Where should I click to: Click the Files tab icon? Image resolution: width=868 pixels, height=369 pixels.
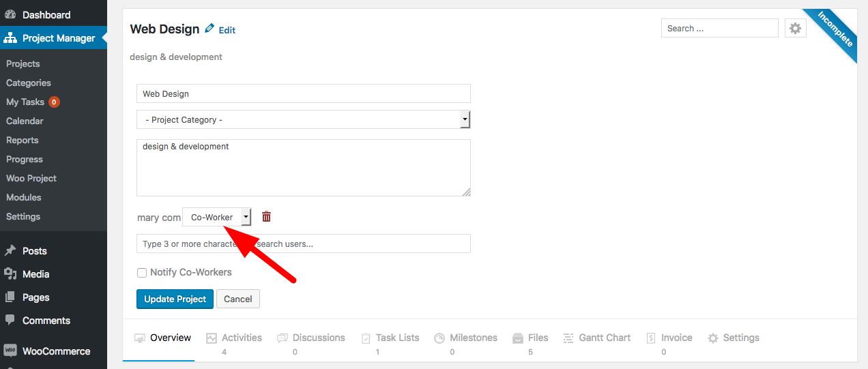517,338
